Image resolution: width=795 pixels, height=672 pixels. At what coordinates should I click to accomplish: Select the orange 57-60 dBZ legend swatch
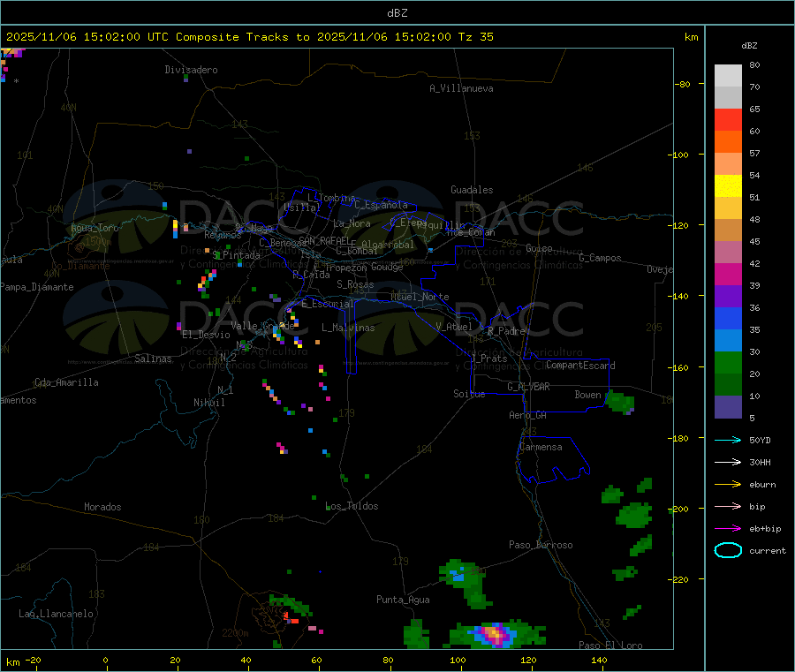tap(728, 142)
